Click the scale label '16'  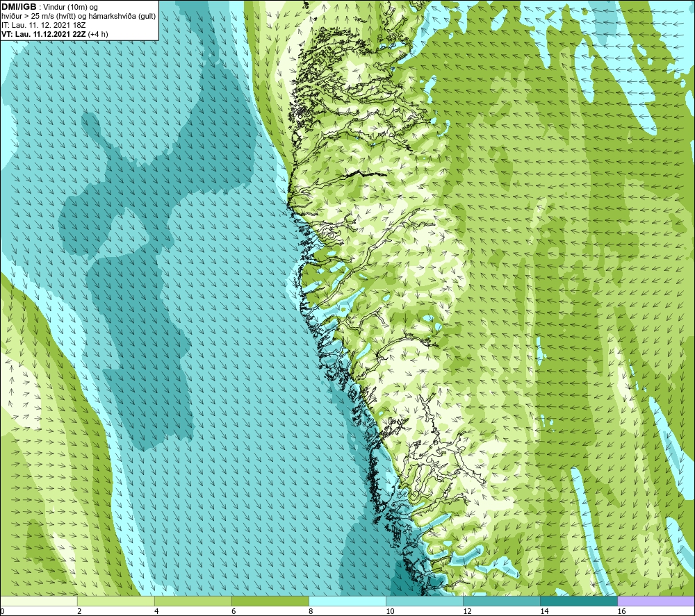pyautogui.click(x=621, y=611)
